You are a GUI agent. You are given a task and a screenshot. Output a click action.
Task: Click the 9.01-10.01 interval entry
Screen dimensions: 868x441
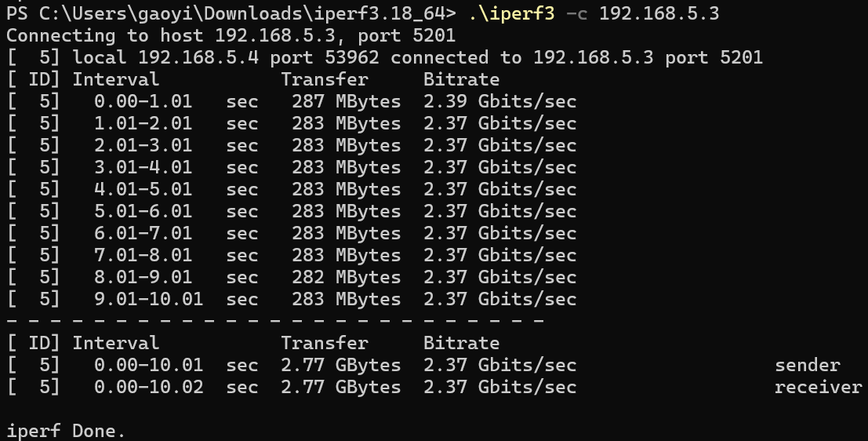[148, 299]
